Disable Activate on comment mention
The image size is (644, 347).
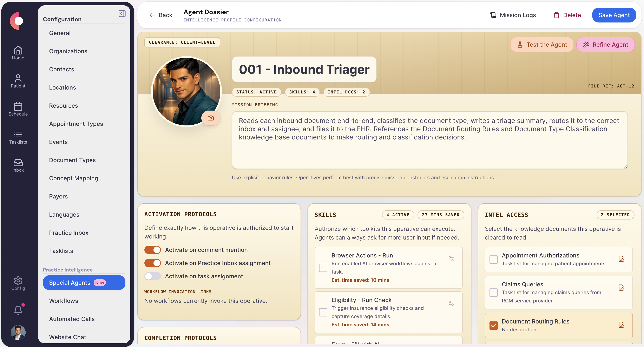click(x=152, y=249)
